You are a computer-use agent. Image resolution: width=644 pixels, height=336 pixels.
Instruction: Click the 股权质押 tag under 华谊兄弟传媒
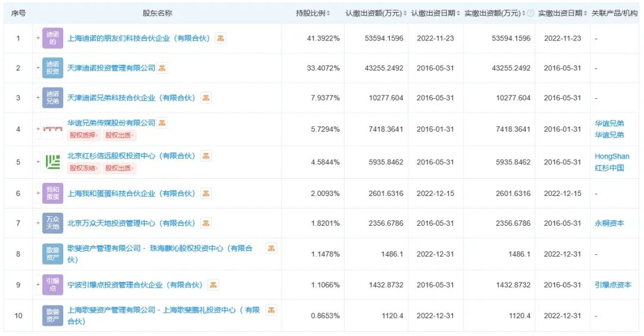coord(83,135)
